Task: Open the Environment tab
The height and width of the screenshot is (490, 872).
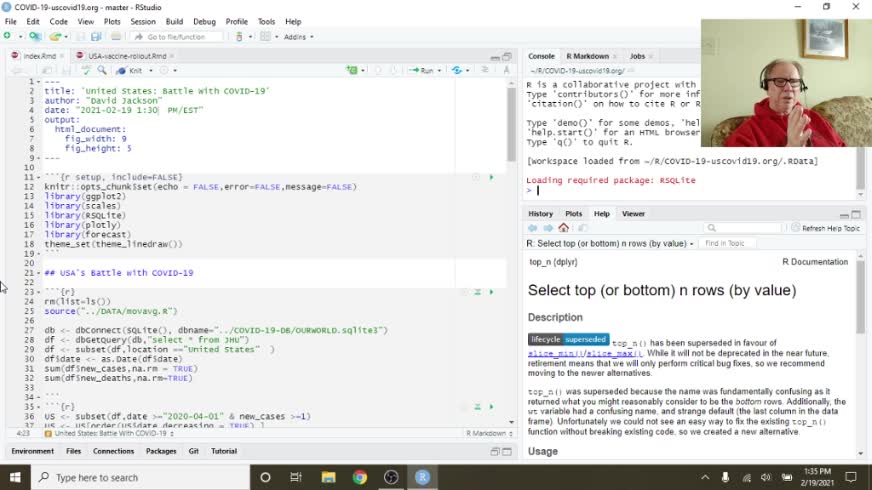Action: [33, 451]
